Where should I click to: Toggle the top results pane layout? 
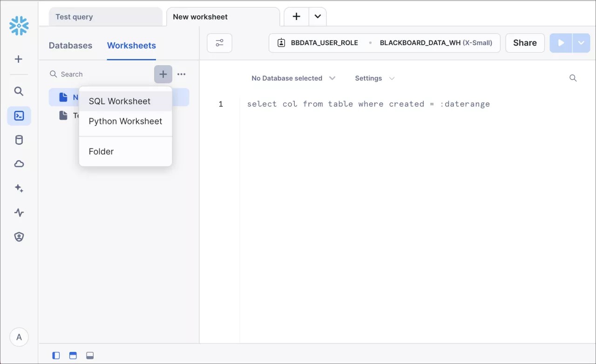click(x=73, y=355)
